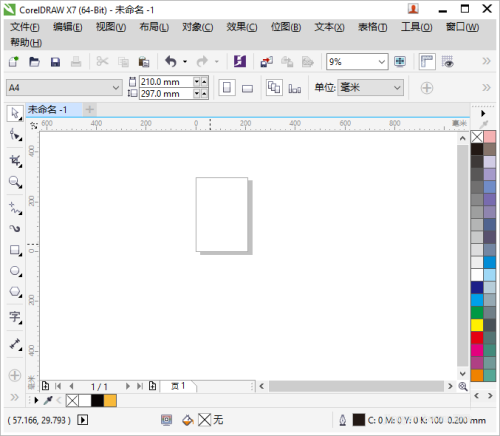Set page orientation to landscape
Viewport: 500px width, 436px height.
[247, 88]
